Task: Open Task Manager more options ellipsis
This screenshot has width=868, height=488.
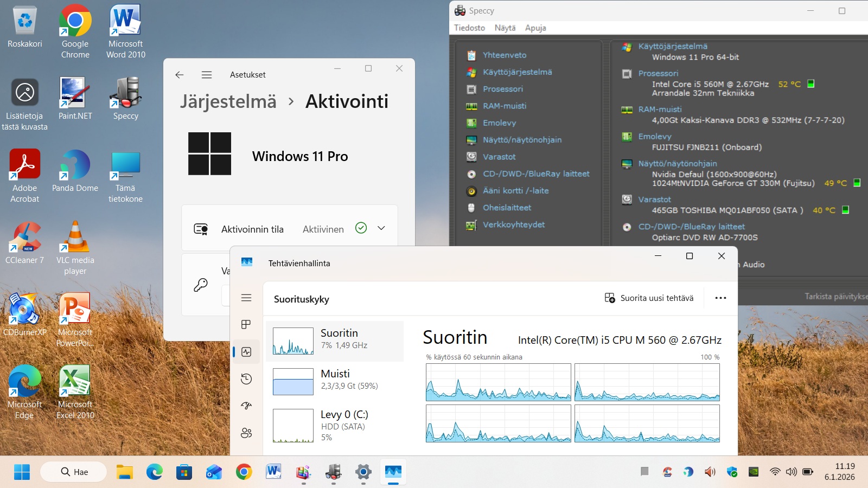Action: (720, 298)
